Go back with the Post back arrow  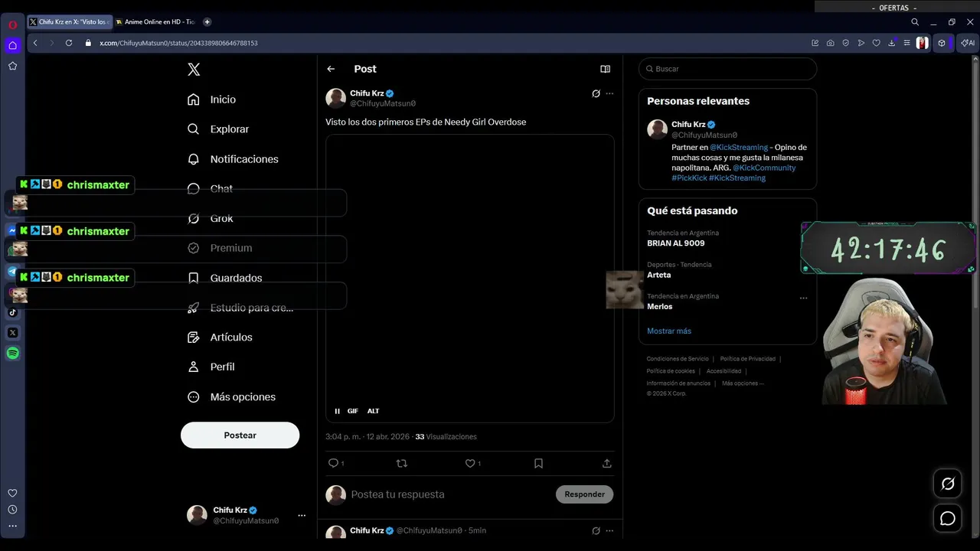coord(331,69)
